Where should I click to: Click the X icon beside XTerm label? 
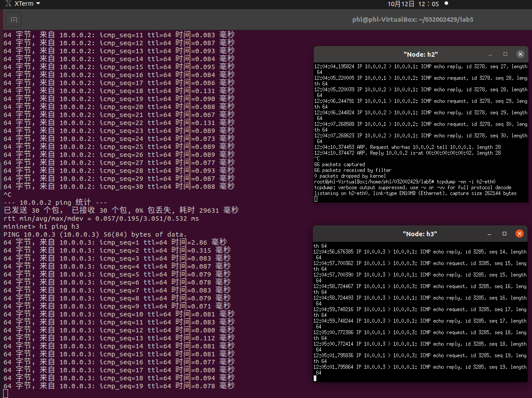point(8,4)
